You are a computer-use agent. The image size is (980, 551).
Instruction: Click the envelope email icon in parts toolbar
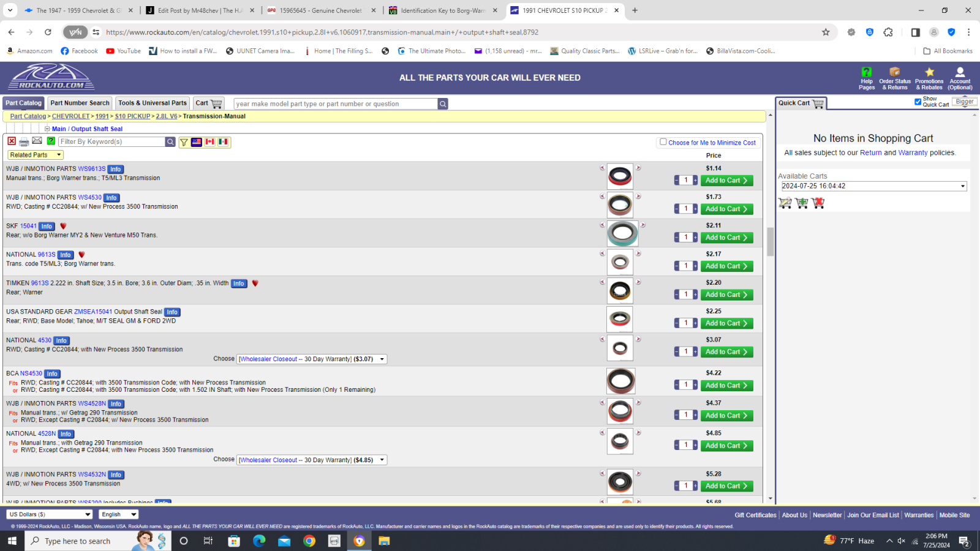click(37, 141)
